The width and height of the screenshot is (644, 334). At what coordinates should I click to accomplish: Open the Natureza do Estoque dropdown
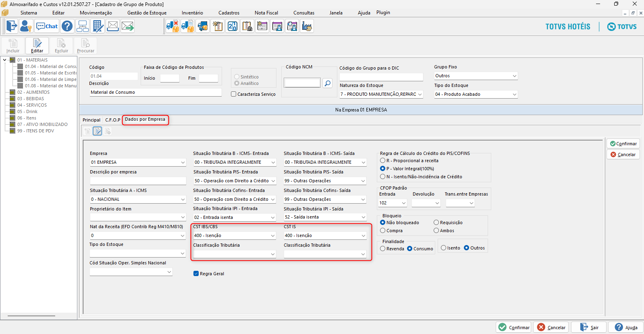coord(381,94)
